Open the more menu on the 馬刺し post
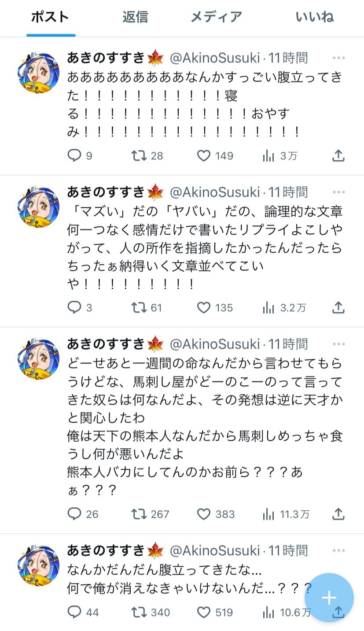Image resolution: width=364 pixels, height=631 pixels. click(338, 344)
